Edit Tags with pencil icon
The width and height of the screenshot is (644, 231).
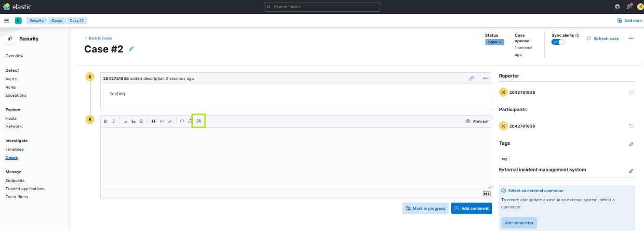[x=631, y=144]
